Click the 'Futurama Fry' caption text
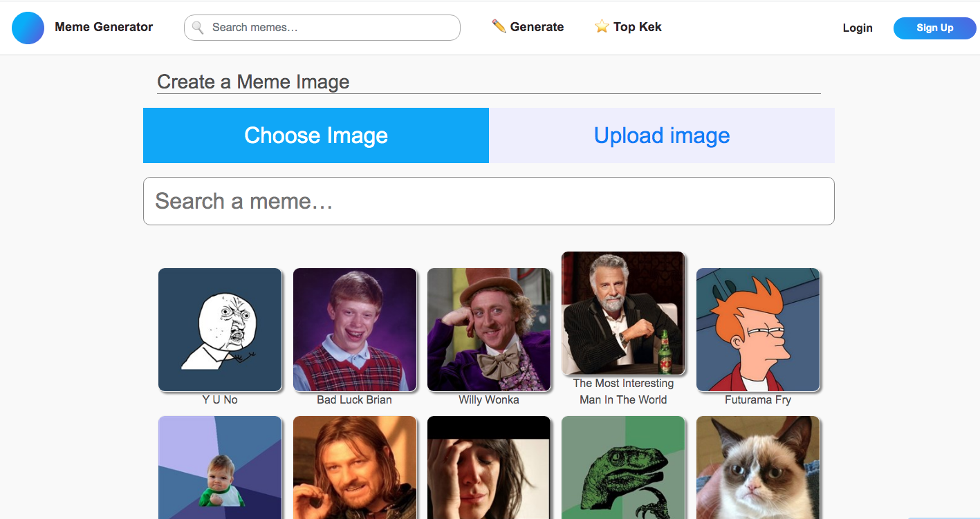This screenshot has width=980, height=519. point(758,399)
